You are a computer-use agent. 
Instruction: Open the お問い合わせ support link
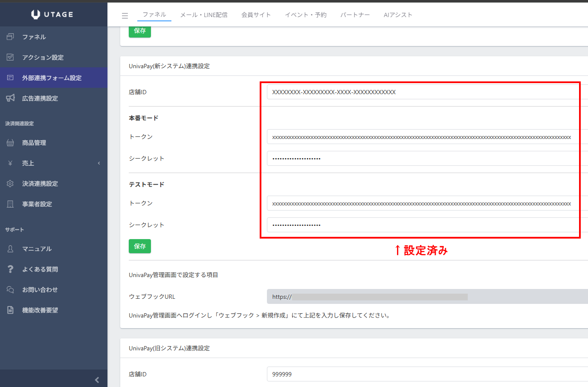click(x=40, y=290)
